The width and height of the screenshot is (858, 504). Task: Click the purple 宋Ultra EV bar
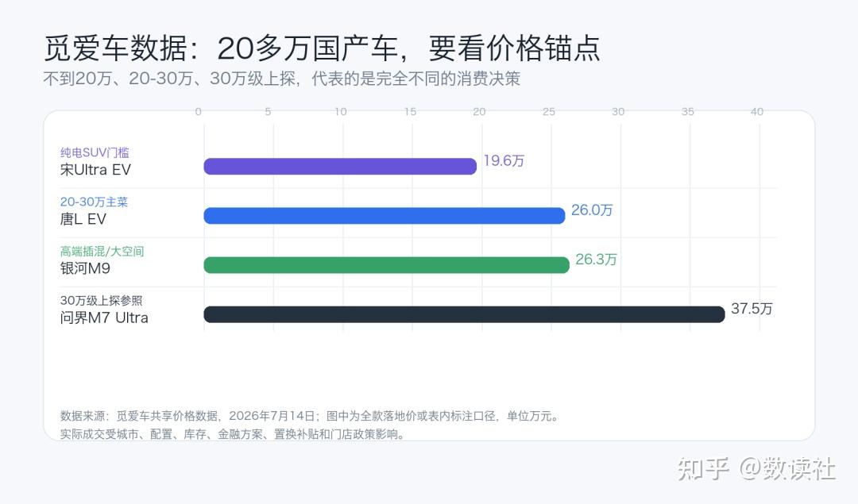(x=340, y=166)
